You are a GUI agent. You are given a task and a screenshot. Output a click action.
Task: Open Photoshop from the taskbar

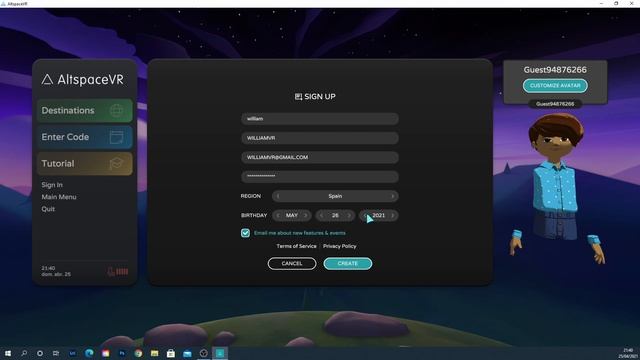pyautogui.click(x=122, y=353)
